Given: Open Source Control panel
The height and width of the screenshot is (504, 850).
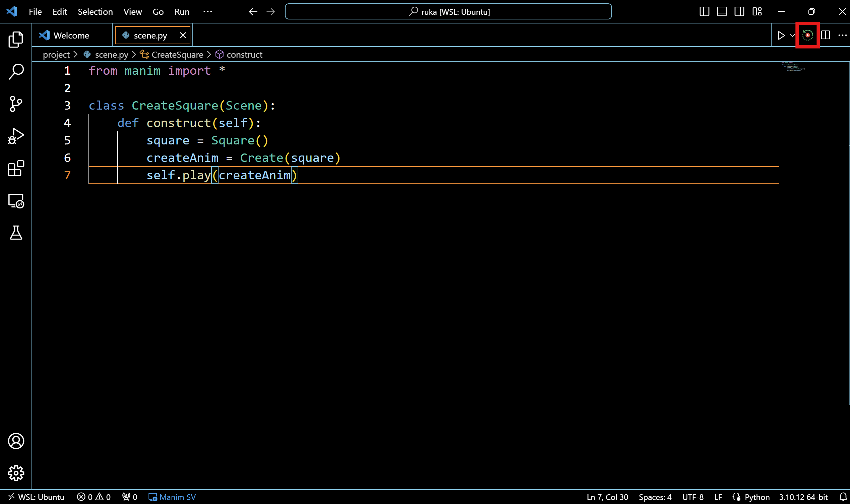Looking at the screenshot, I should click(x=15, y=104).
